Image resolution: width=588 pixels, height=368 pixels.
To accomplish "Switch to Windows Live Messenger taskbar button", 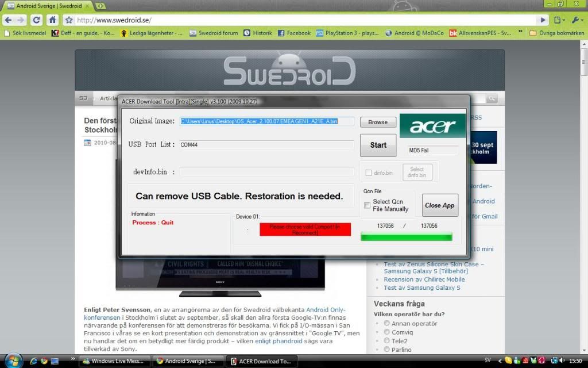I will coord(115,361).
